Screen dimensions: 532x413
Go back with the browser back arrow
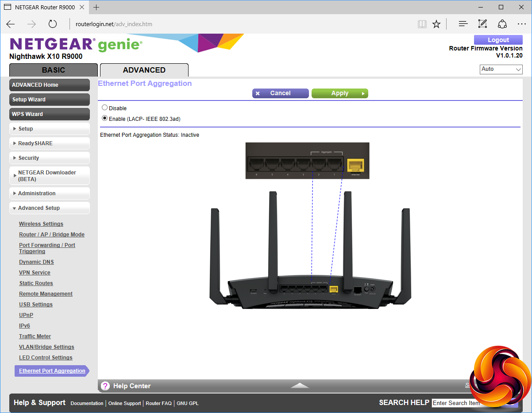11,24
